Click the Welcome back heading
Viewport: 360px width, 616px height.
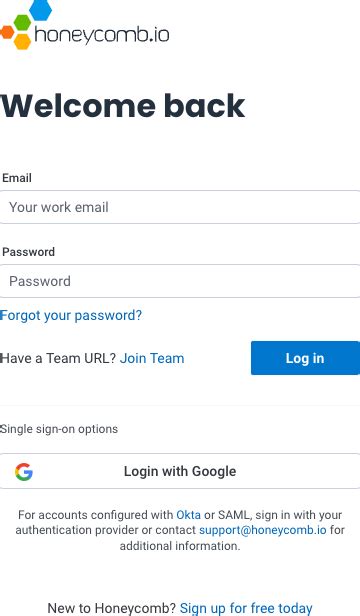coord(123,106)
